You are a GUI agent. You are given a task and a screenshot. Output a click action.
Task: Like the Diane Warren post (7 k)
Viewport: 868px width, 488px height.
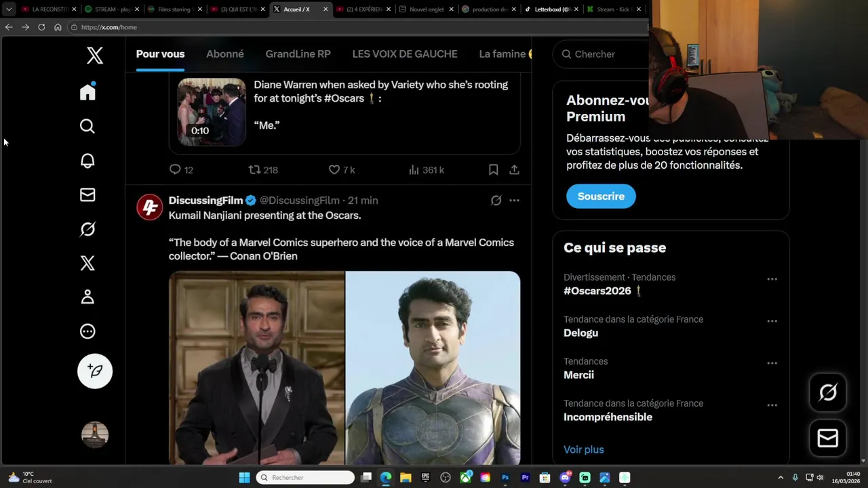(342, 169)
